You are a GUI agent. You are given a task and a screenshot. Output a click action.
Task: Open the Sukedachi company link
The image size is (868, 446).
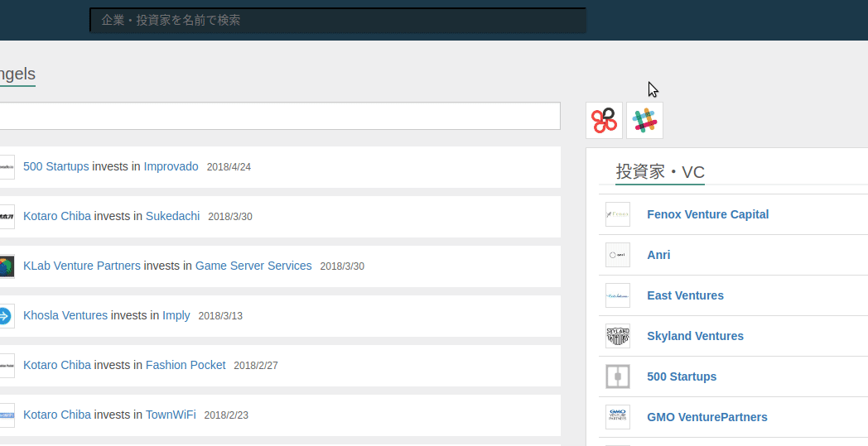coord(173,216)
